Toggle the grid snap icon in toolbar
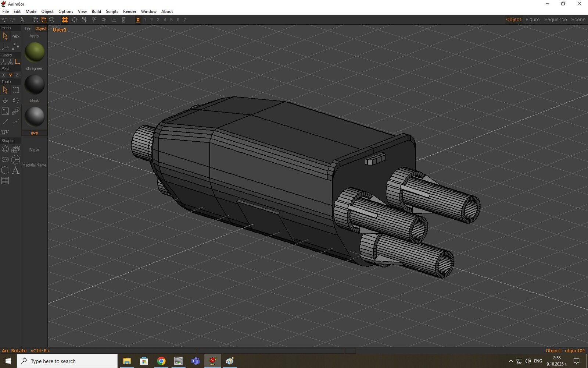Screen dimensions: 588x368 (84, 20)
